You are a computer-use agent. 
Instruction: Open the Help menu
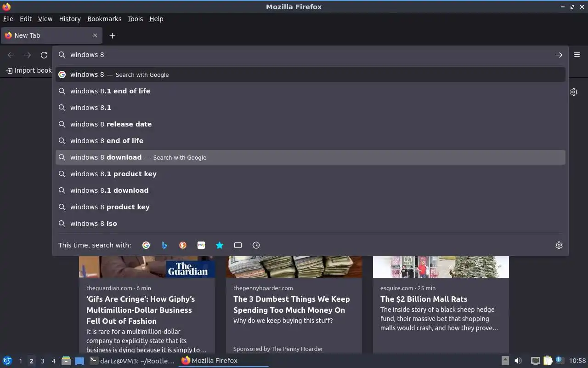pyautogui.click(x=156, y=19)
